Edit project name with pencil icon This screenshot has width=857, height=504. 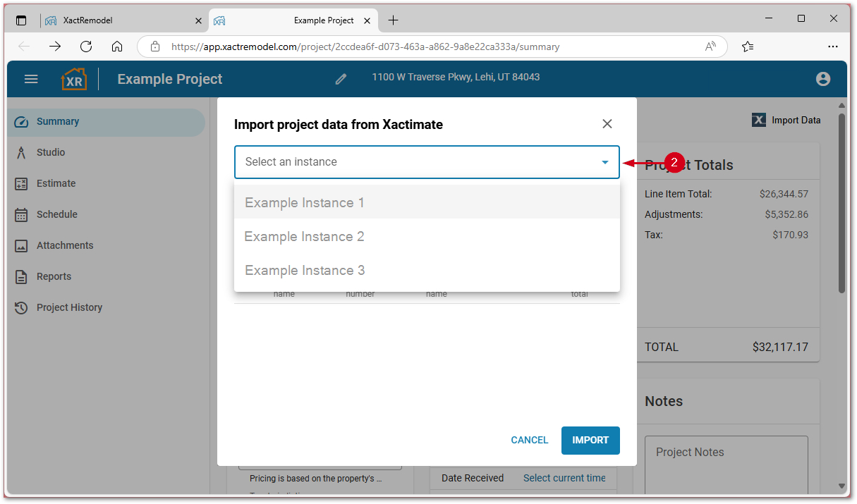click(x=341, y=79)
